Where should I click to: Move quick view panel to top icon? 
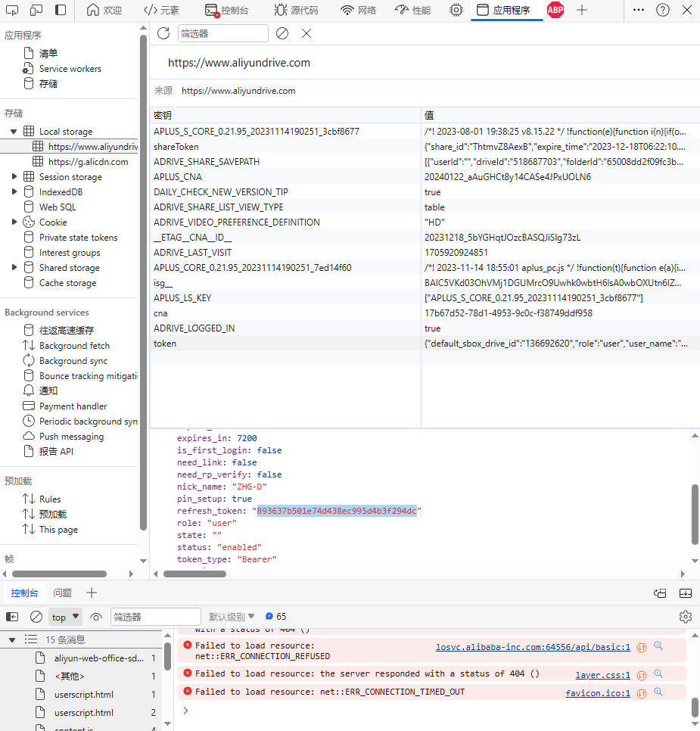[x=661, y=593]
